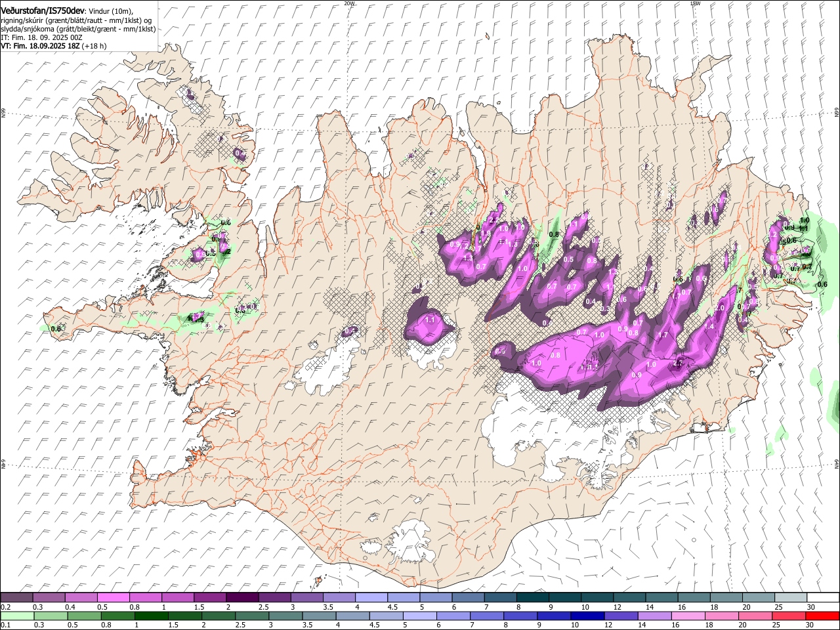Viewport: 840px width, 630px height.
Task: Click the bright pink 0.5 swatch in upper row
Action: 114,598
